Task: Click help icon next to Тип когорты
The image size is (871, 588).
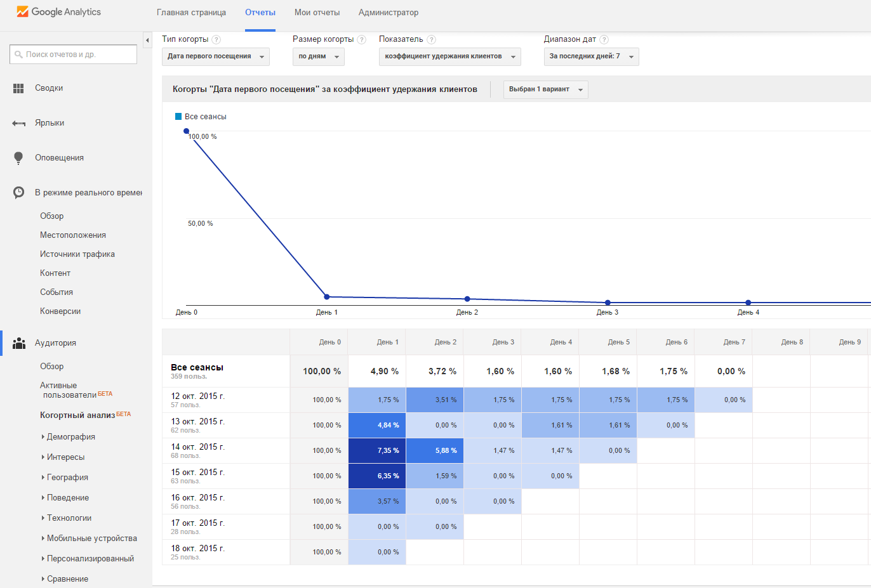Action: 216,39
